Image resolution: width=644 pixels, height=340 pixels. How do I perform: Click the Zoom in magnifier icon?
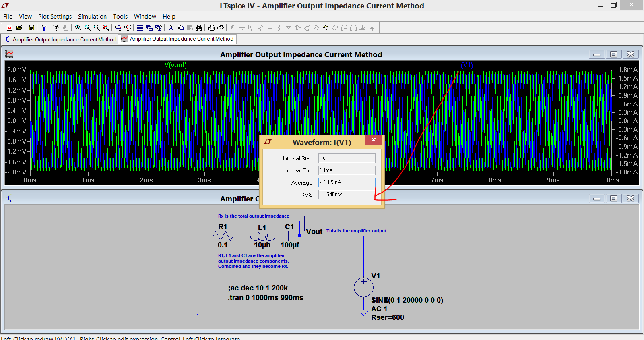click(78, 27)
